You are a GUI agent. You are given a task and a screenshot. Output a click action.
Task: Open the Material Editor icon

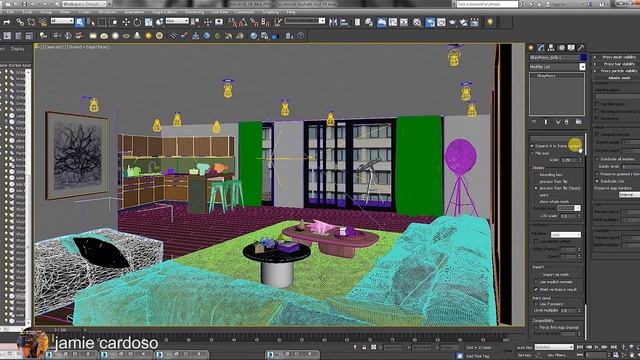[x=417, y=22]
